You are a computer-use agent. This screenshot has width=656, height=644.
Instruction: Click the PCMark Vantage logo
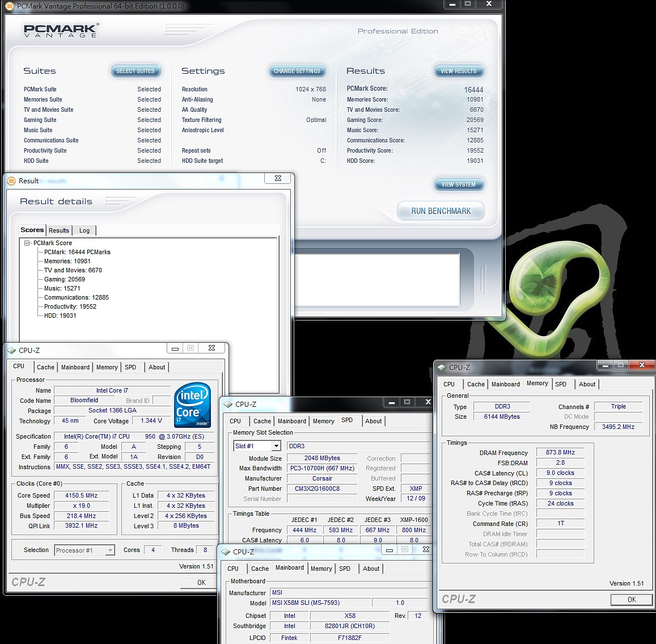pyautogui.click(x=61, y=31)
